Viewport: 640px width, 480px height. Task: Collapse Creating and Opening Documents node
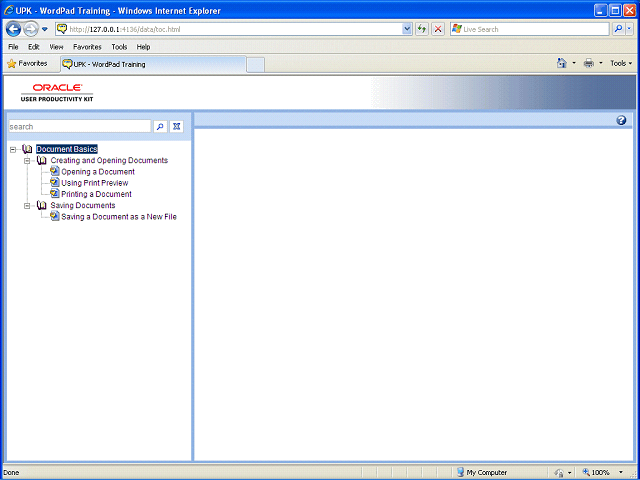(27, 161)
